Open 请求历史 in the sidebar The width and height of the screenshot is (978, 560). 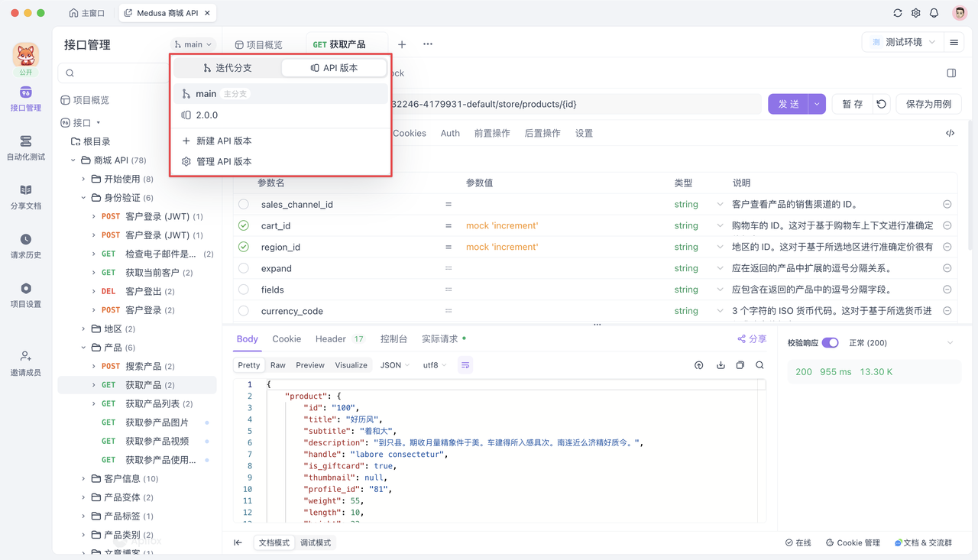tap(25, 246)
